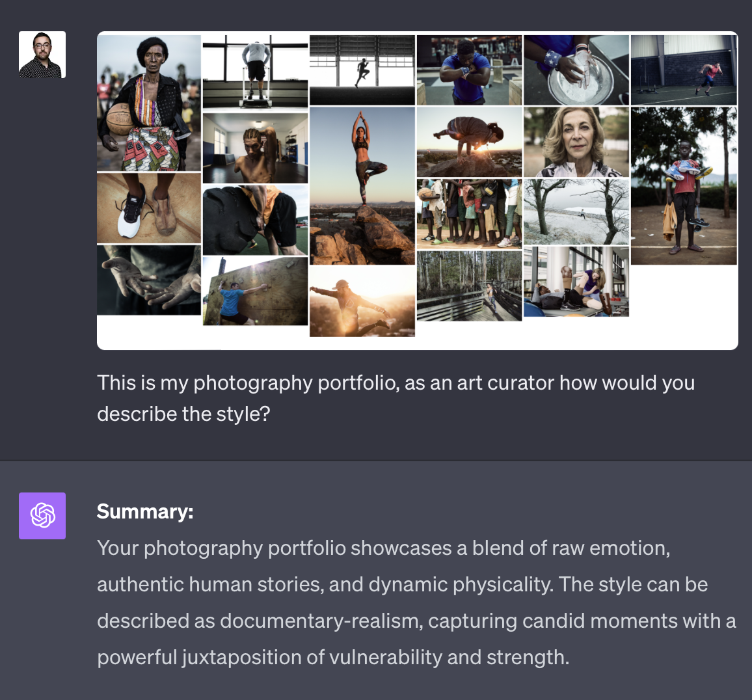Open the man climbing wooden wall photo
The width and height of the screenshot is (752, 700).
pyautogui.click(x=255, y=291)
